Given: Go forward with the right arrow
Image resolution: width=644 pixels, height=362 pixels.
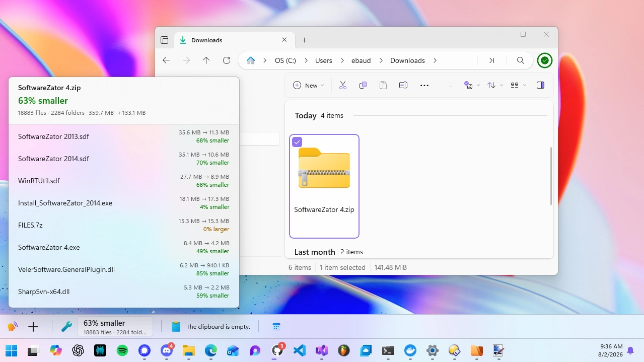Looking at the screenshot, I should click(x=186, y=60).
